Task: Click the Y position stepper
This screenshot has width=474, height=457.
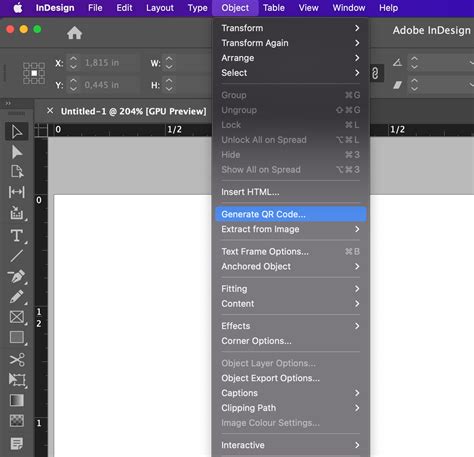Action: pos(73,85)
